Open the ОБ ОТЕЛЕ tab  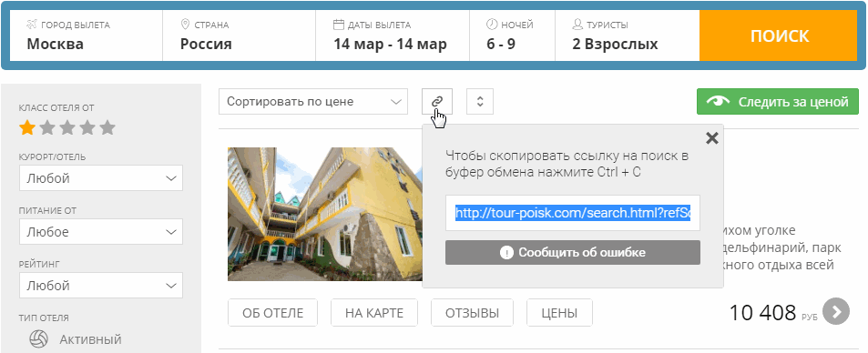pyautogui.click(x=273, y=313)
